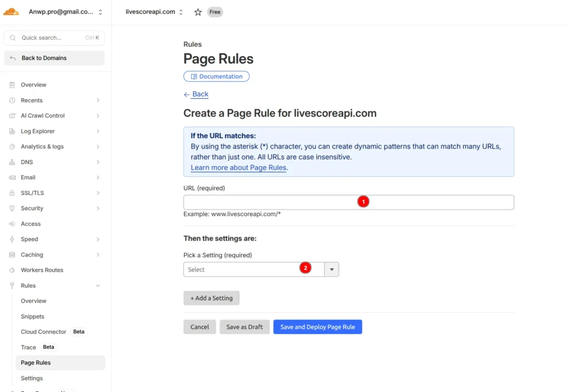Image resolution: width=568 pixels, height=392 pixels.
Task: Click the Email envelope icon
Action: 12,177
